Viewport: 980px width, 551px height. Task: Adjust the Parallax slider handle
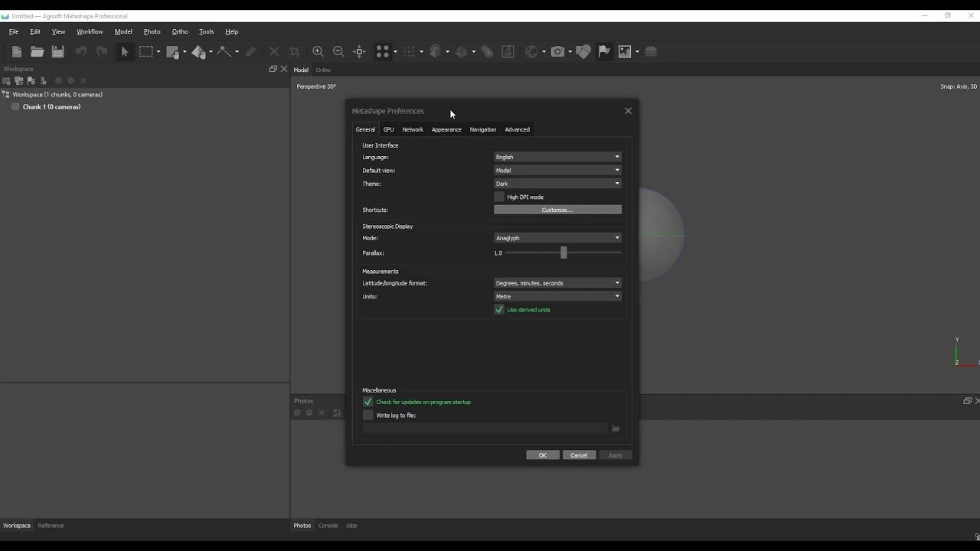563,253
